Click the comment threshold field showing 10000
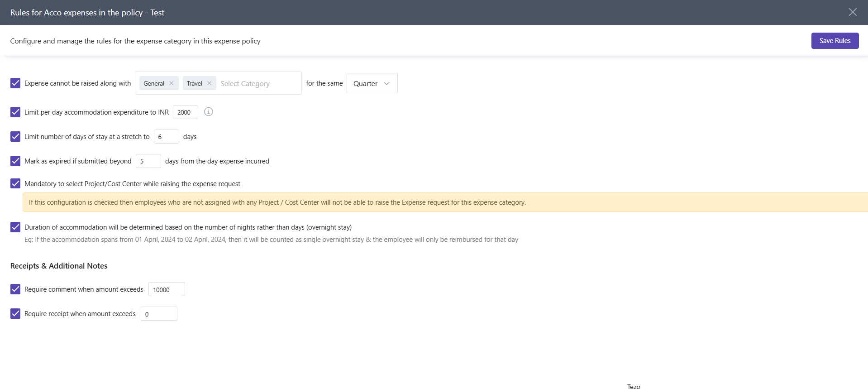 click(x=167, y=289)
